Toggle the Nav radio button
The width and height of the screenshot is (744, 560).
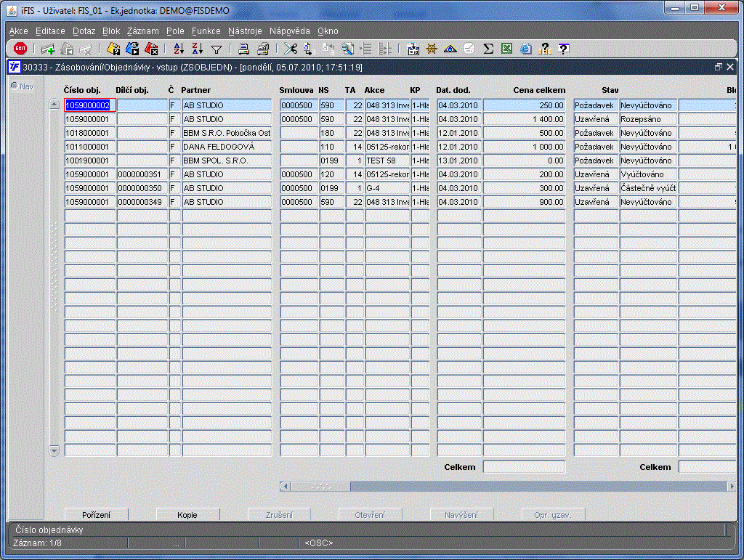tap(15, 86)
